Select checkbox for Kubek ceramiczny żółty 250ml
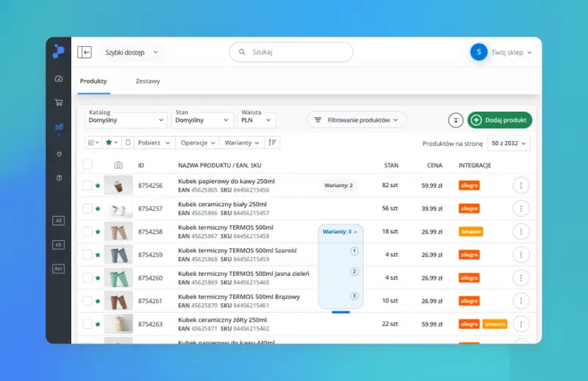Viewport: 588px width, 381px height. pos(87,323)
